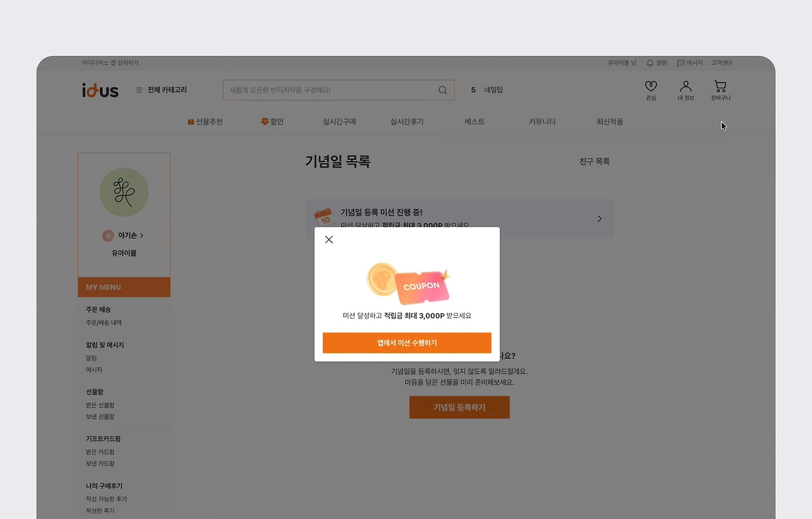This screenshot has width=812, height=519.
Task: Click the popup text 적립금 최대 3,000P
Action: (x=414, y=315)
